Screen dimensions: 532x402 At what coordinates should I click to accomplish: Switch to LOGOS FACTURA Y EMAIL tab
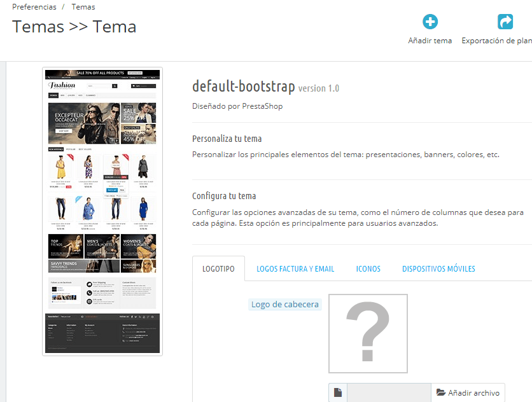point(295,268)
